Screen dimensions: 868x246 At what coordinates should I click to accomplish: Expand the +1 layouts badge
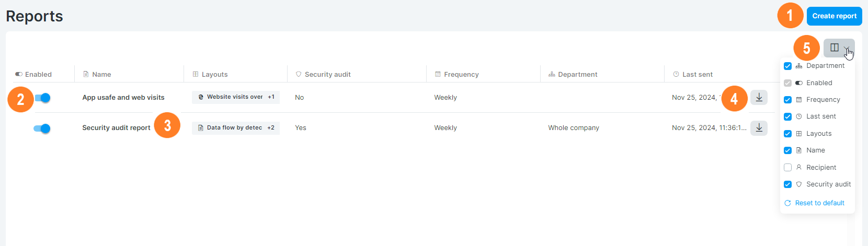click(271, 97)
